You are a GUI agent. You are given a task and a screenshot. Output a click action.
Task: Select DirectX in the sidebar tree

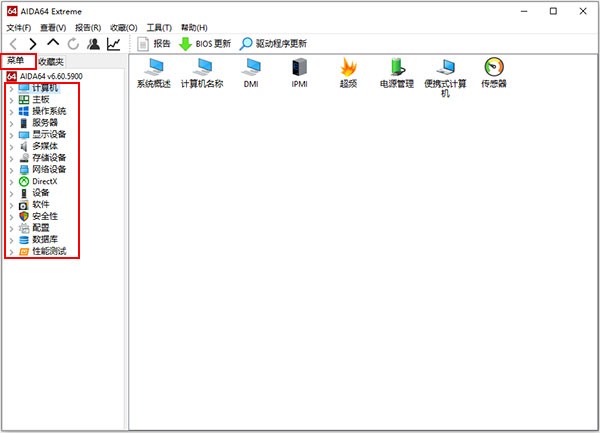coord(44,181)
